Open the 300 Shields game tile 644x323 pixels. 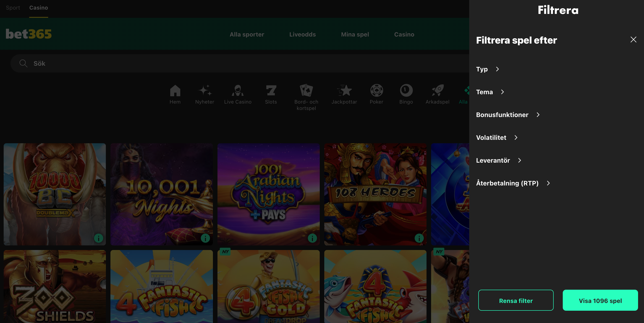pos(55,287)
